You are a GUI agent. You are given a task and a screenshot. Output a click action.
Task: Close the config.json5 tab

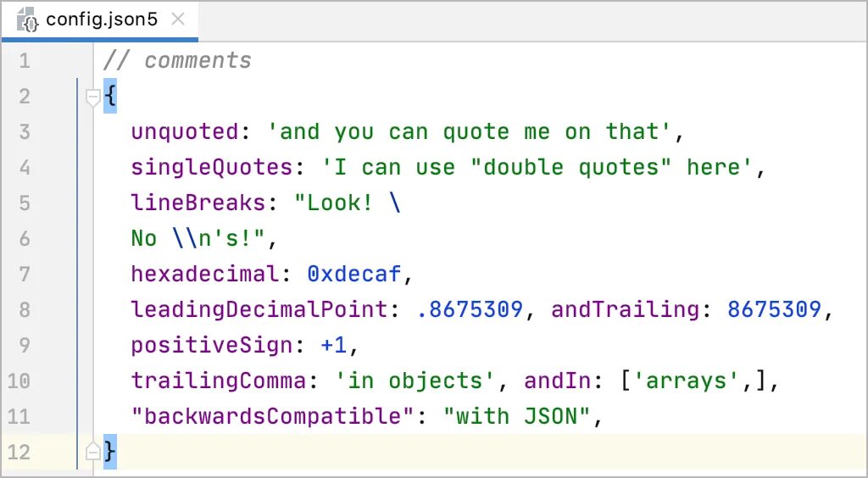coord(178,20)
